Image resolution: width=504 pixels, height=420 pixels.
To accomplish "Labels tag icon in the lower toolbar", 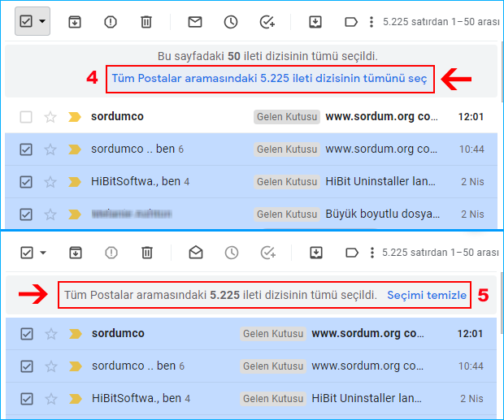I will point(352,253).
